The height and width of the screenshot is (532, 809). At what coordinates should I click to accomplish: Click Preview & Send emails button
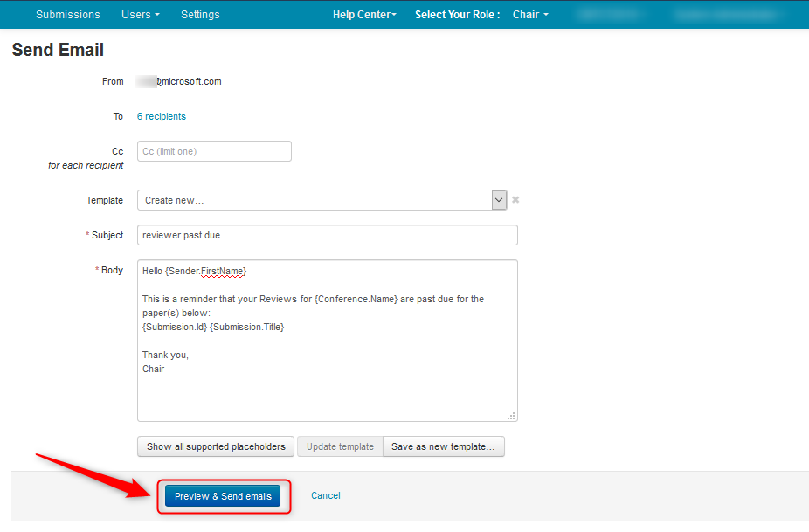[x=223, y=496]
